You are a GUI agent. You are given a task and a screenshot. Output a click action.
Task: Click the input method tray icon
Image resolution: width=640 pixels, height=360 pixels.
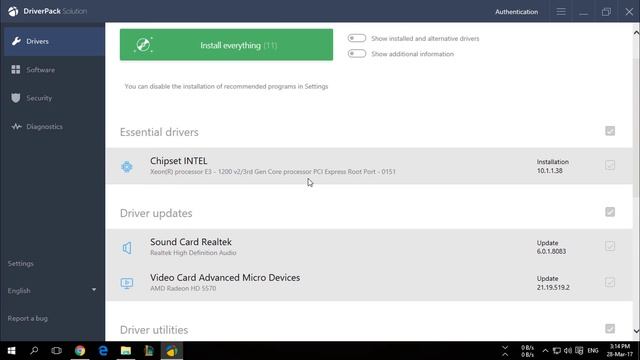tap(579, 351)
